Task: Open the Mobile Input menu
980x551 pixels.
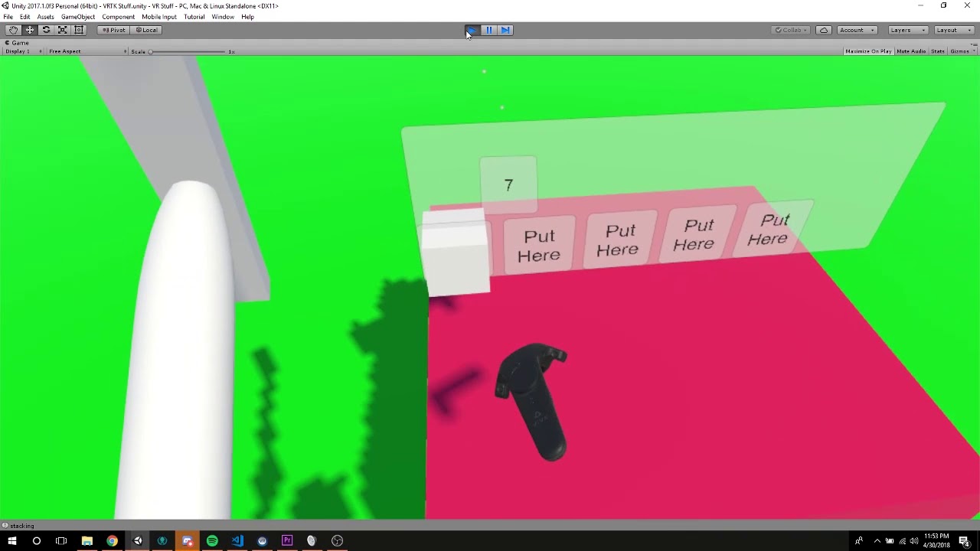Action: [159, 17]
